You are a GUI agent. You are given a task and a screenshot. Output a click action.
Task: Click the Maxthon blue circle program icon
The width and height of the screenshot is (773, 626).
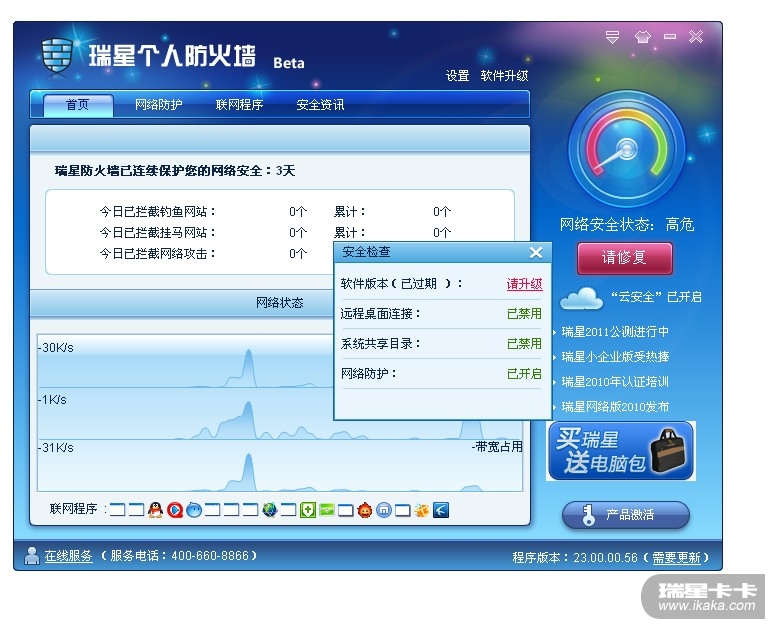384,510
